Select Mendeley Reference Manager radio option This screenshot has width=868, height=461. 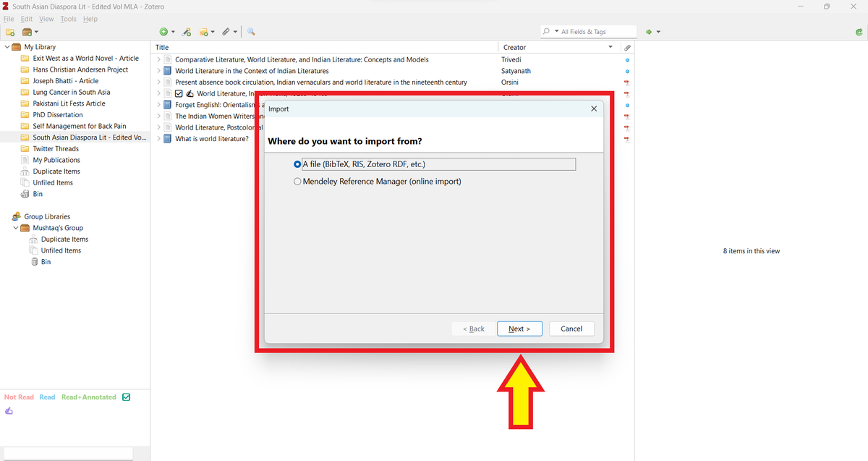(x=297, y=182)
